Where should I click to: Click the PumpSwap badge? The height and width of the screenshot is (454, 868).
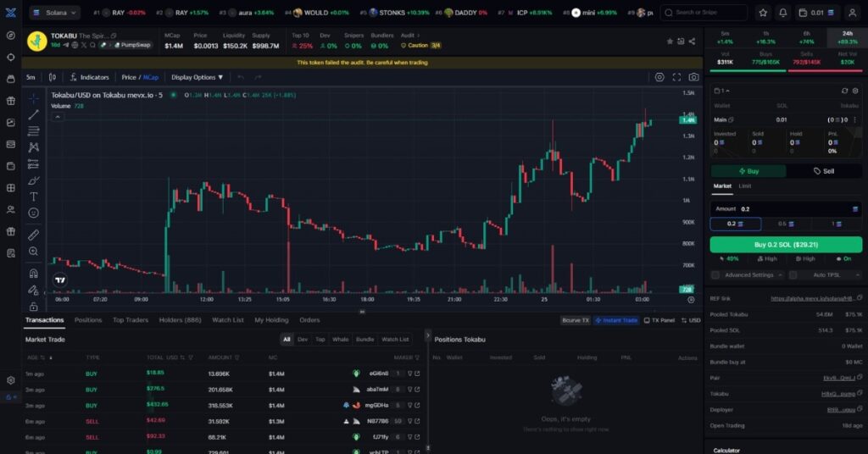click(x=132, y=46)
